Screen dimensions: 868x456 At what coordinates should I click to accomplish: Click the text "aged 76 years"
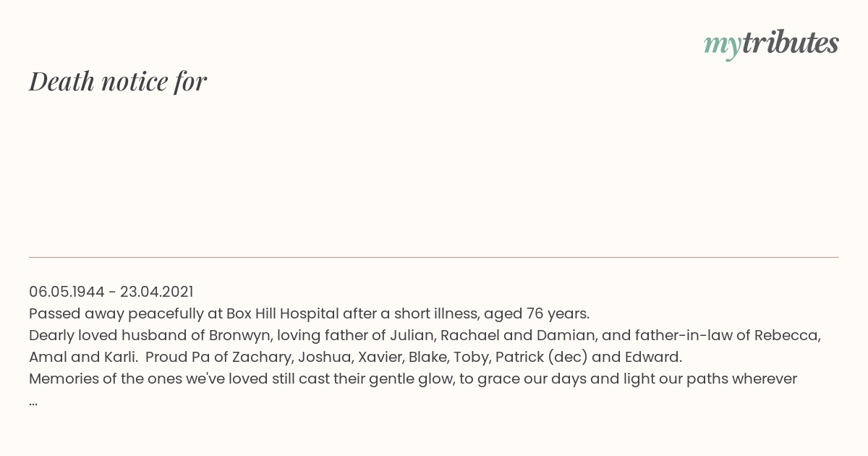tap(536, 314)
